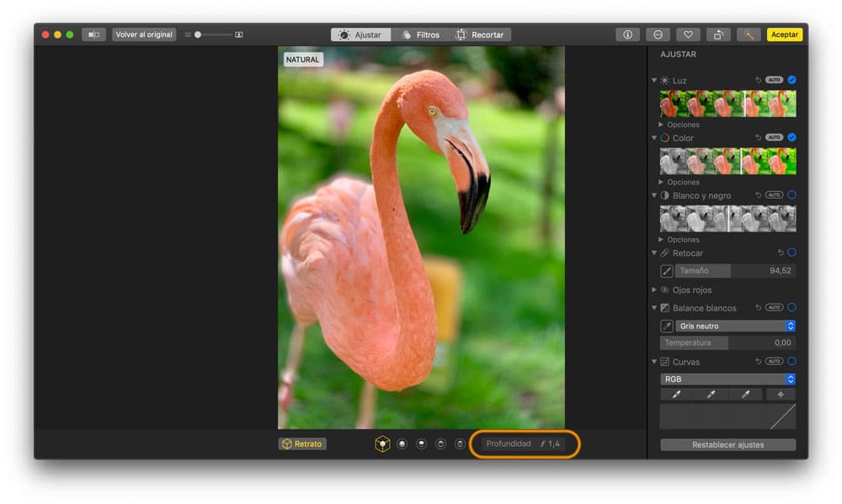Collapse the Curvas section

pos(654,362)
